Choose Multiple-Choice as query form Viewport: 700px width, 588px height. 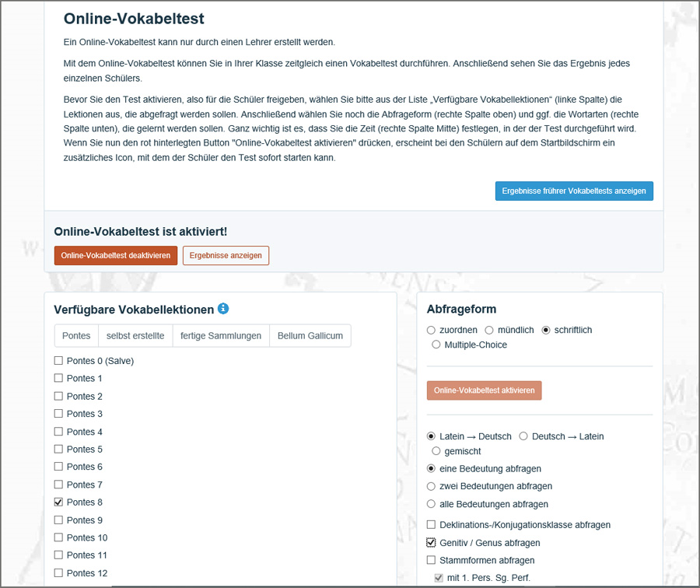(436, 345)
